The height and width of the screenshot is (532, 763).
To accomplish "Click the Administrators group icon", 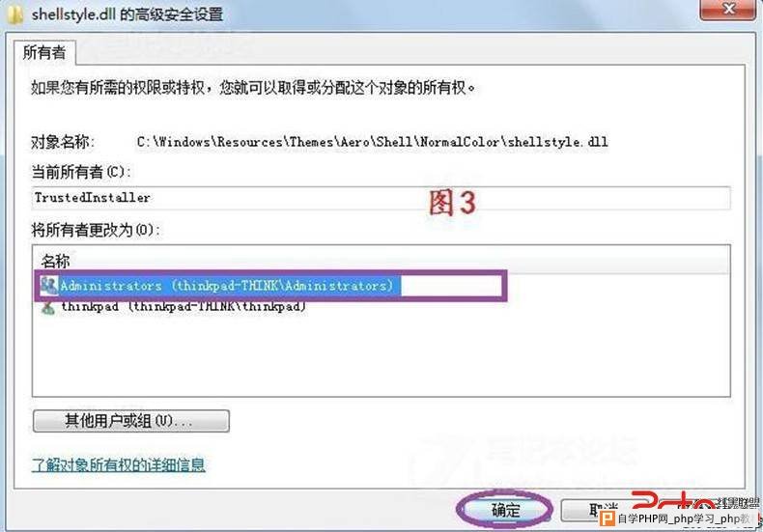I will pyautogui.click(x=48, y=286).
